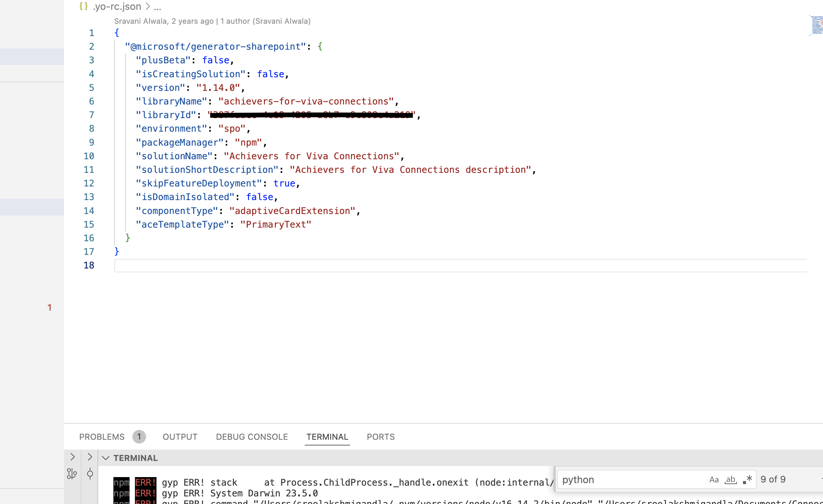Screen dimensions: 823x504
Task: Click the problems count badge showing 1
Action: [139, 437]
